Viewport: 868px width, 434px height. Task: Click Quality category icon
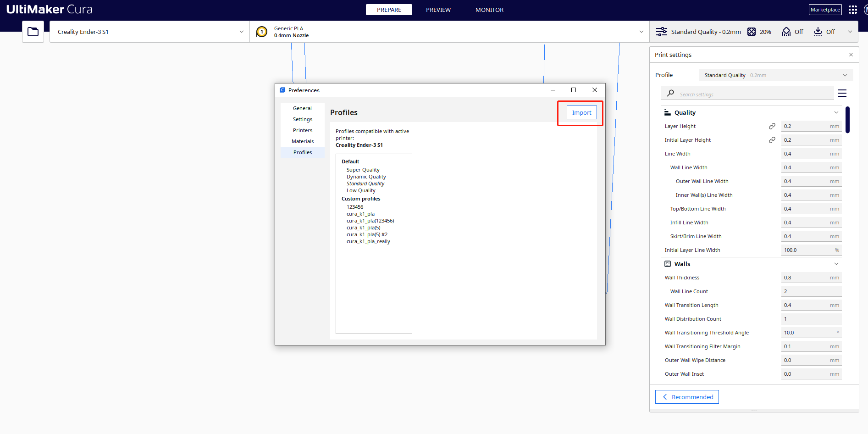click(668, 112)
